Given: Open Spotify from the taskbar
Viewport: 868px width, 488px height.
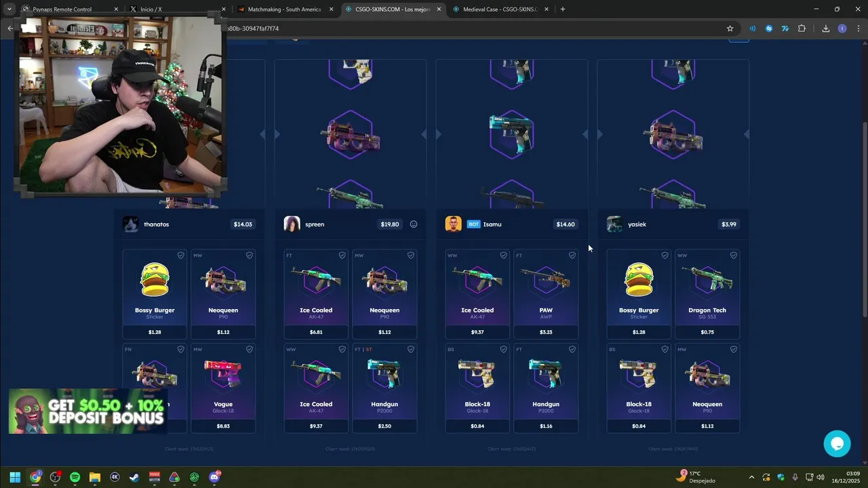Looking at the screenshot, I should pyautogui.click(x=75, y=477).
